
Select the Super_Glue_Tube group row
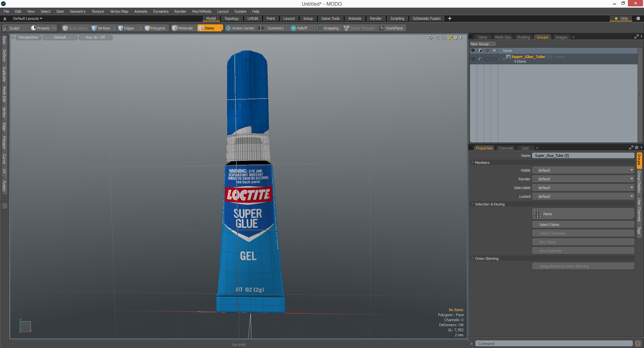(553, 59)
